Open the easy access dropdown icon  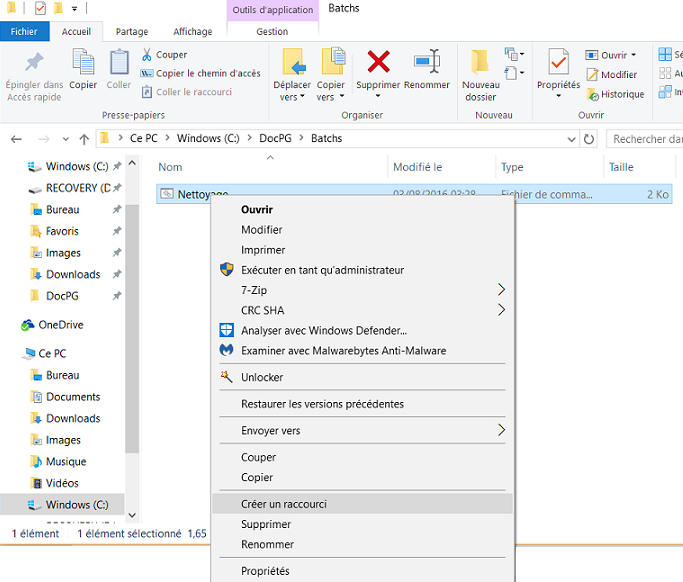tap(514, 73)
